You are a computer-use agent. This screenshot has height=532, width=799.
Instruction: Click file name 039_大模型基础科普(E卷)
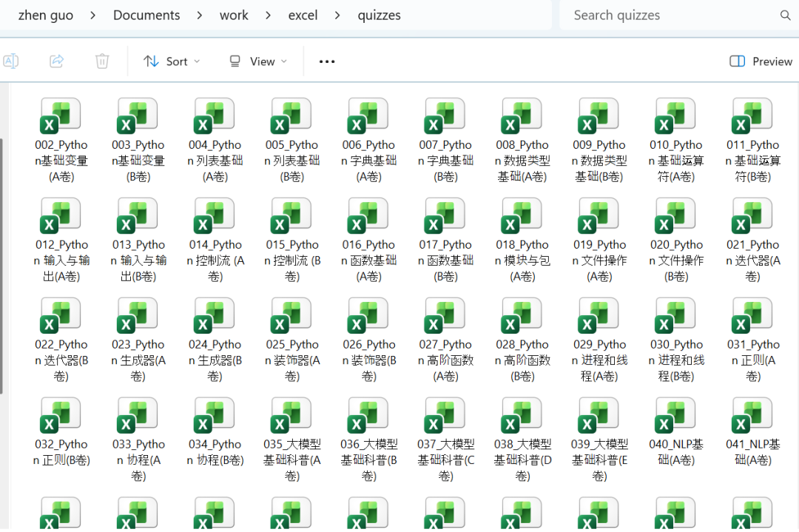599,460
